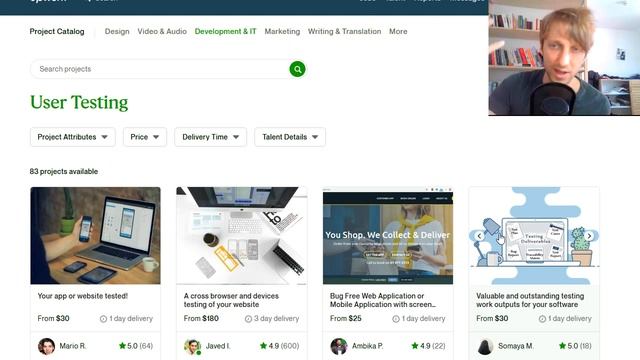Image resolution: width=640 pixels, height=360 pixels.
Task: Click the green search magnifier button
Action: 297,69
